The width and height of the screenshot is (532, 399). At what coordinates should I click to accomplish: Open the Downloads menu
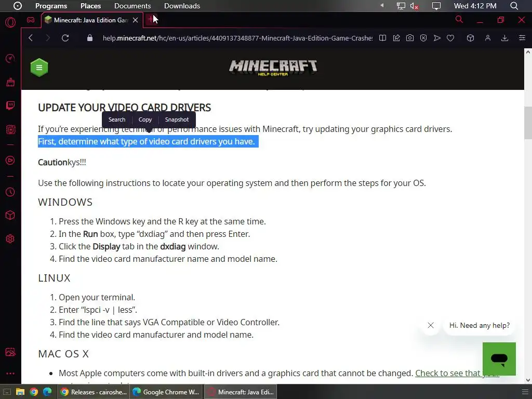pyautogui.click(x=182, y=6)
